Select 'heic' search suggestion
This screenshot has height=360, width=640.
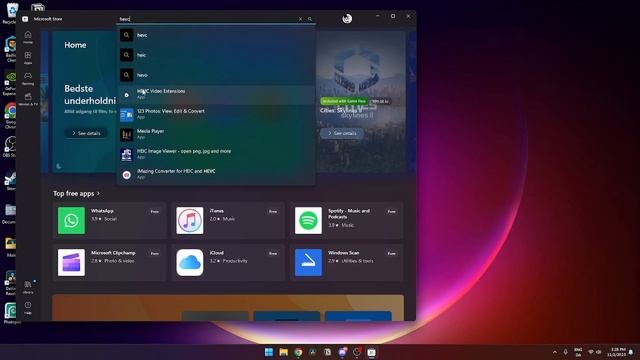[x=216, y=55]
